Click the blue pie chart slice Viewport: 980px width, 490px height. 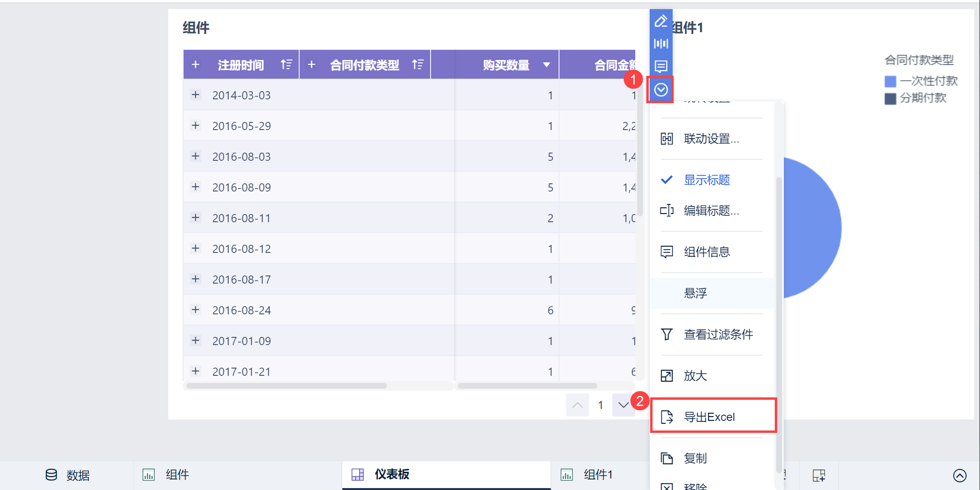coord(813,228)
